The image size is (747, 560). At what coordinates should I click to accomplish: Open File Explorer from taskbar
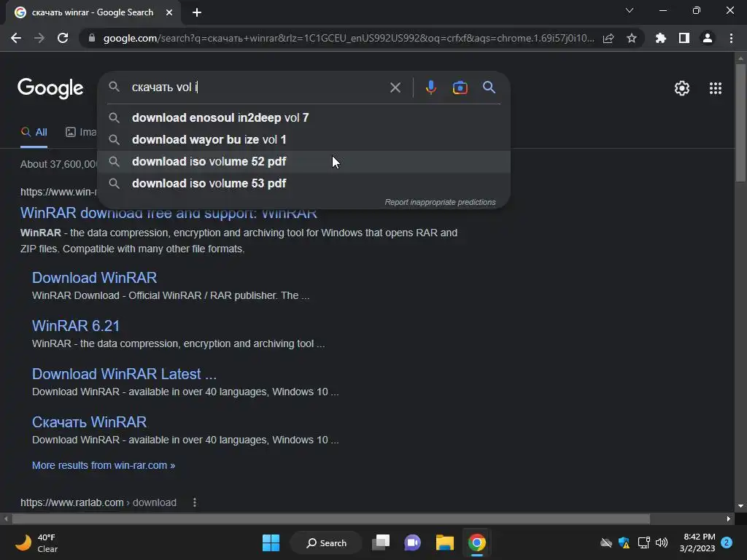point(444,542)
